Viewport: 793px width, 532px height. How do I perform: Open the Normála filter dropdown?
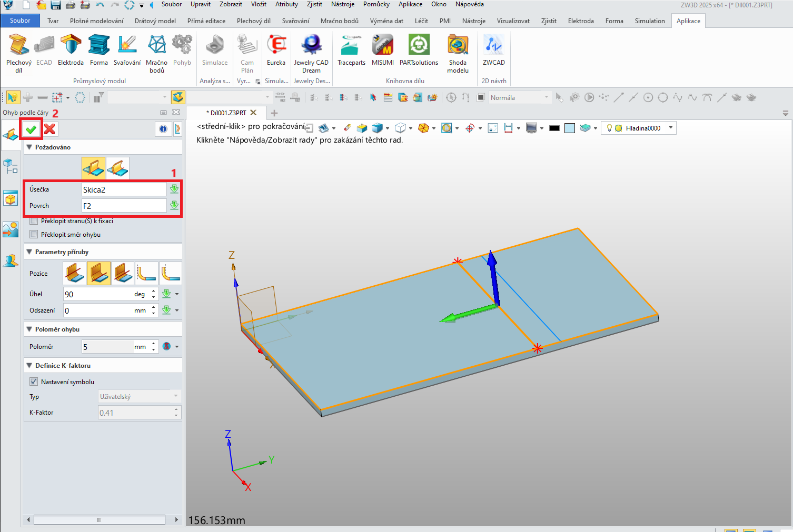click(x=519, y=97)
